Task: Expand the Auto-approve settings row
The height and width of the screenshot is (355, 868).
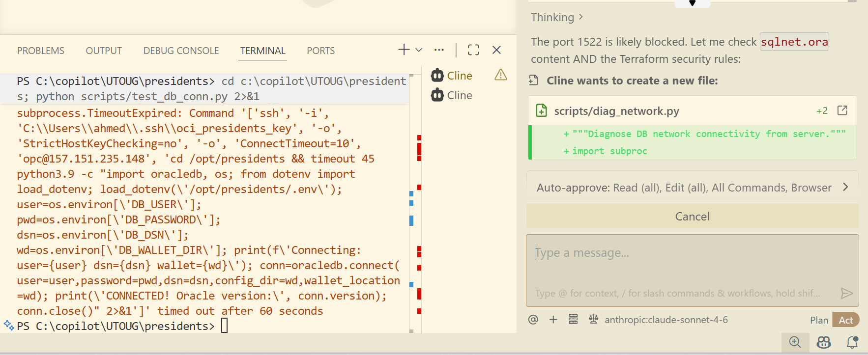Action: (692, 188)
